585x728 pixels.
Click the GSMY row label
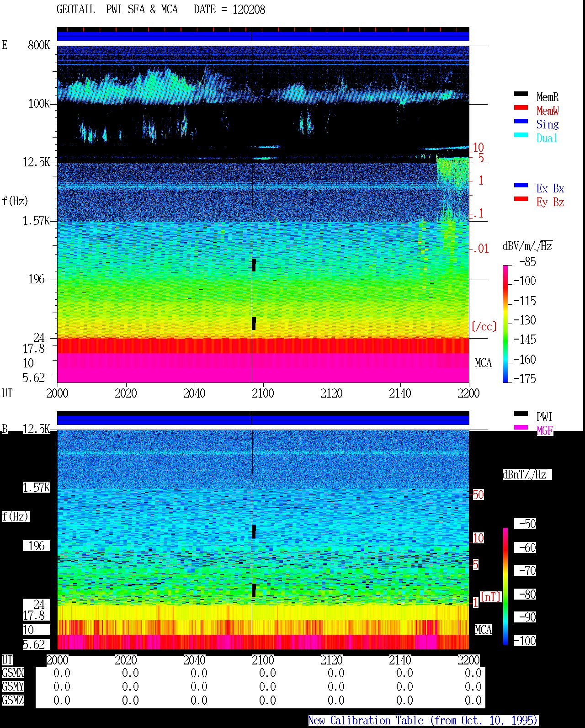13,686
